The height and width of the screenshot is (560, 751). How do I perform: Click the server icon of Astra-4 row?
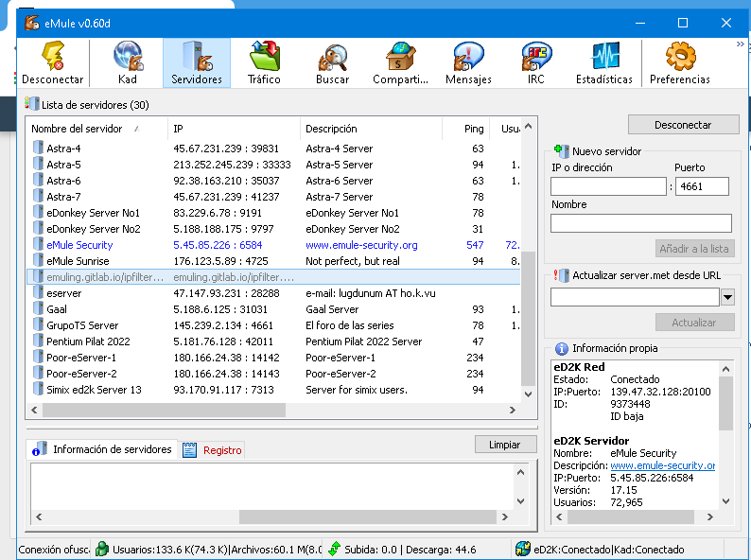[x=38, y=148]
